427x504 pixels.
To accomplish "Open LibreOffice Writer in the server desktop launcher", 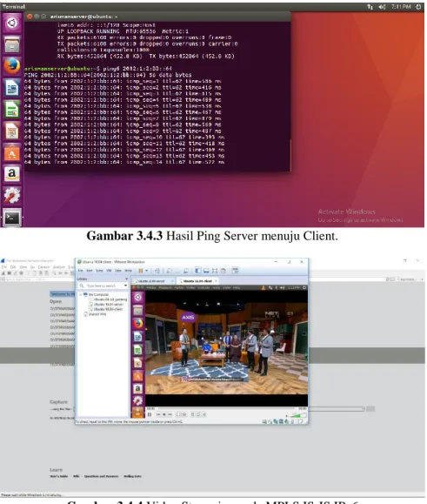I will (x=12, y=88).
